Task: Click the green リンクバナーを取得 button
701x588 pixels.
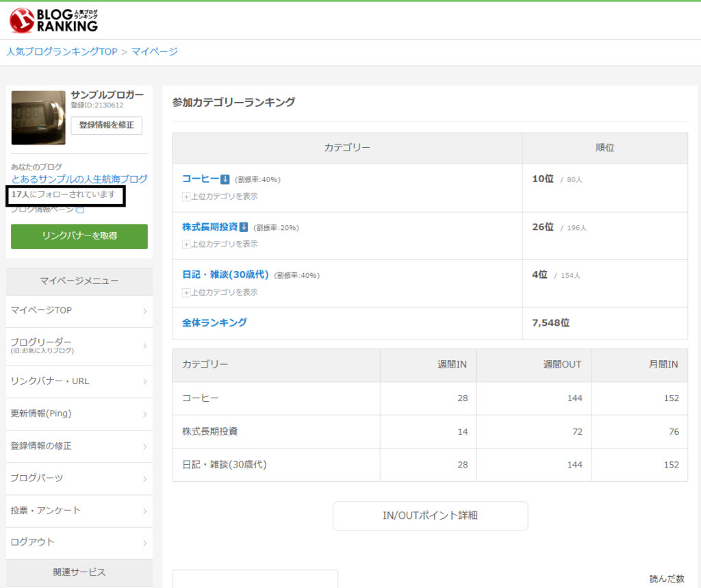Action: tap(79, 236)
